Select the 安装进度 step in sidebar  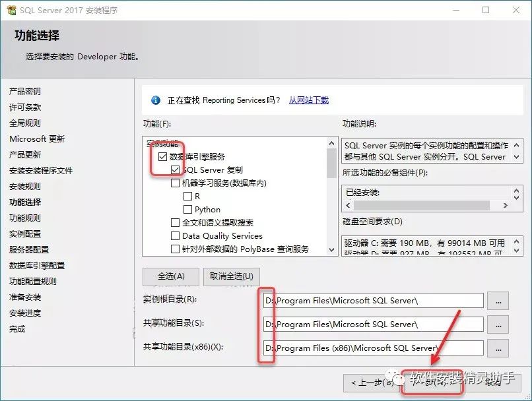point(25,313)
